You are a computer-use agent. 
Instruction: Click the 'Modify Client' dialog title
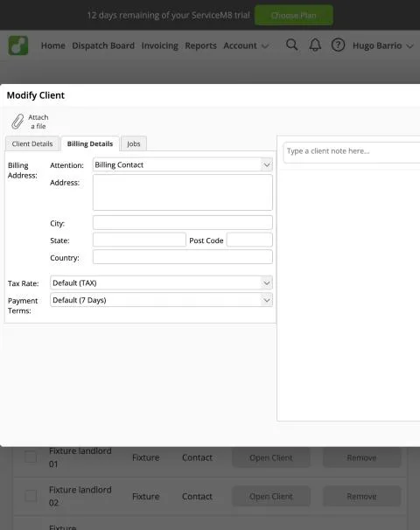click(36, 95)
